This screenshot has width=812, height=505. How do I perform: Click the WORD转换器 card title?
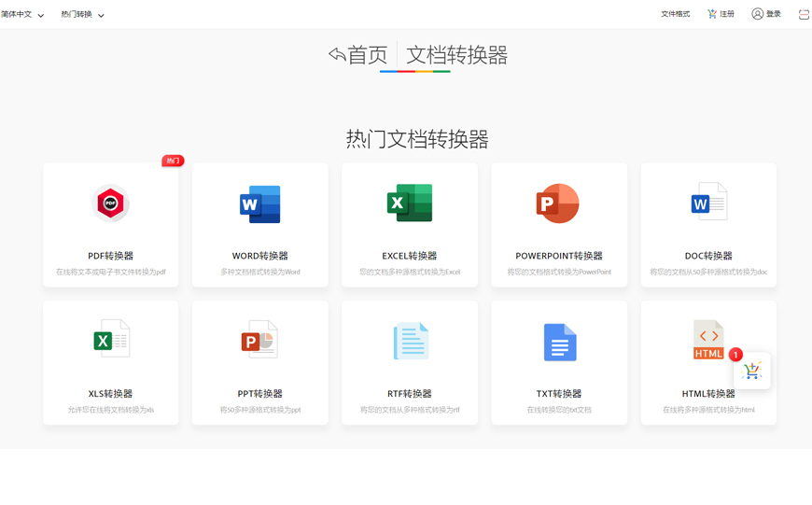pyautogui.click(x=260, y=256)
